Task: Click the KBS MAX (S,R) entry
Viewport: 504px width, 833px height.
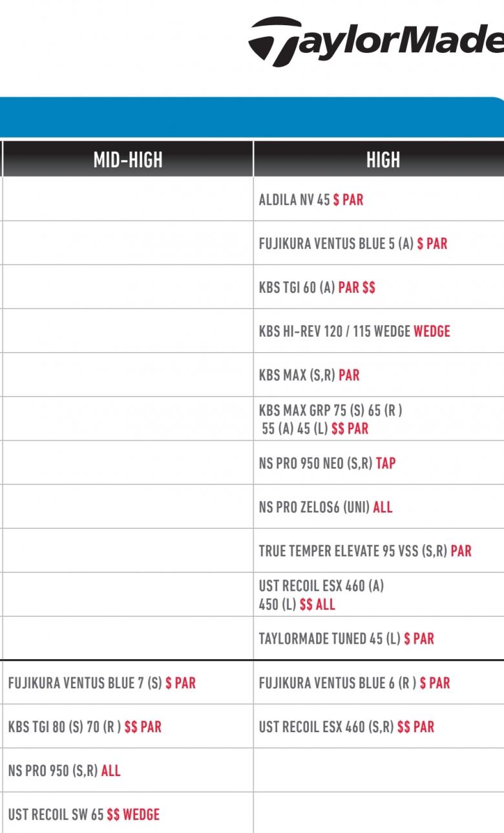Action: [x=309, y=375]
